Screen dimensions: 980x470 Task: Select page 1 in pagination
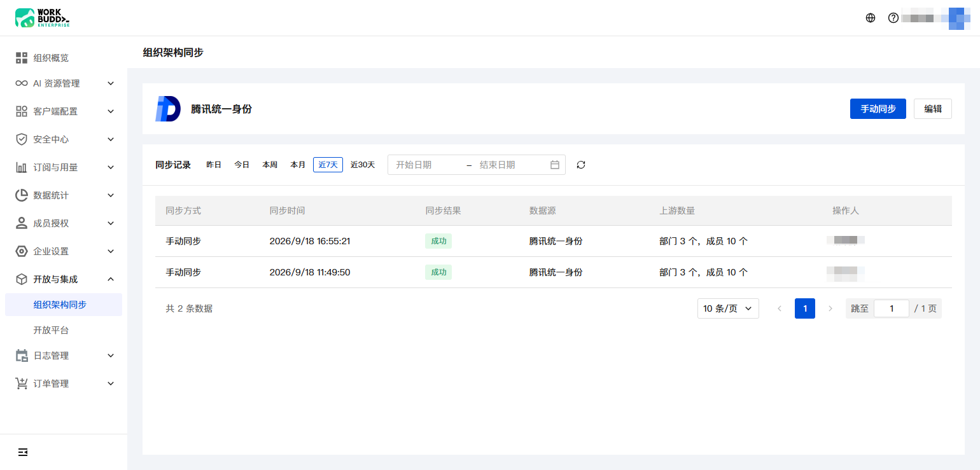tap(805, 308)
